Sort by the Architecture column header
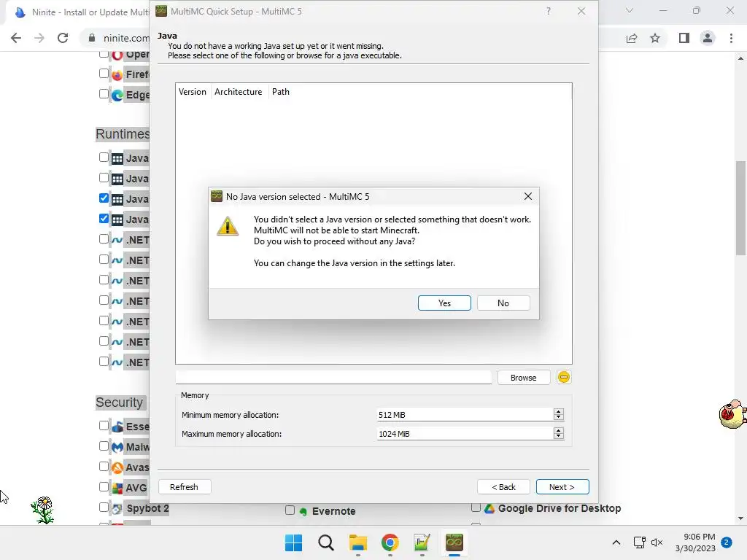This screenshot has height=560, width=747. click(x=239, y=92)
